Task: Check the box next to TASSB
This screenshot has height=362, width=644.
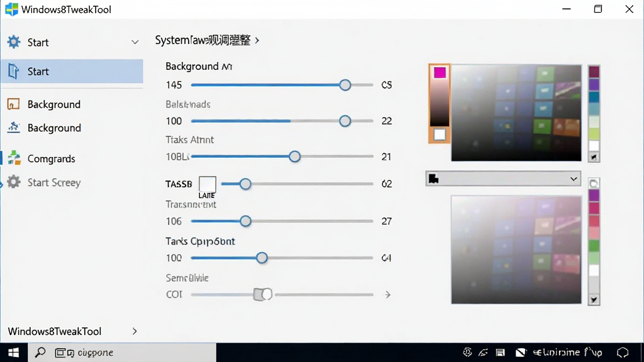Action: (208, 184)
